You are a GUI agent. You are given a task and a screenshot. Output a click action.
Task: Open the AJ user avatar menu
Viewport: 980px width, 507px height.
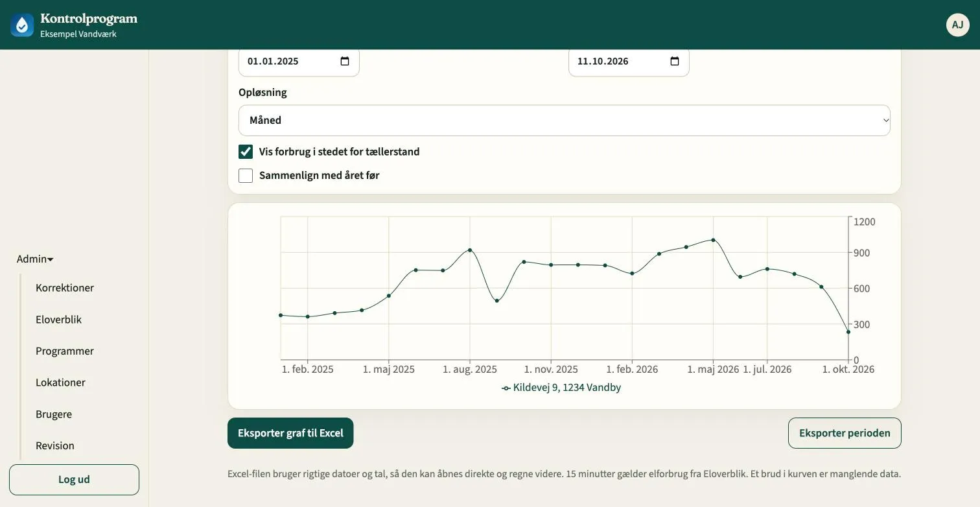click(x=958, y=25)
